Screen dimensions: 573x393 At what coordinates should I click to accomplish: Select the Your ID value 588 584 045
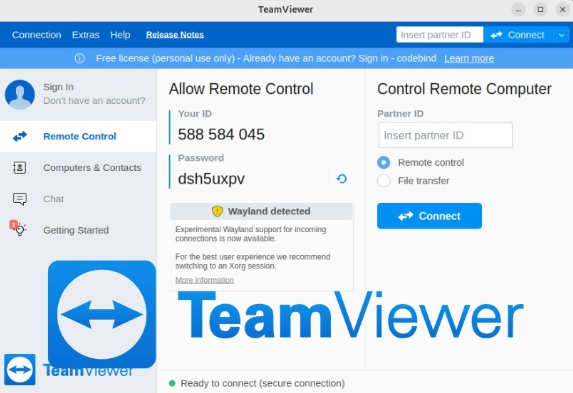[221, 135]
